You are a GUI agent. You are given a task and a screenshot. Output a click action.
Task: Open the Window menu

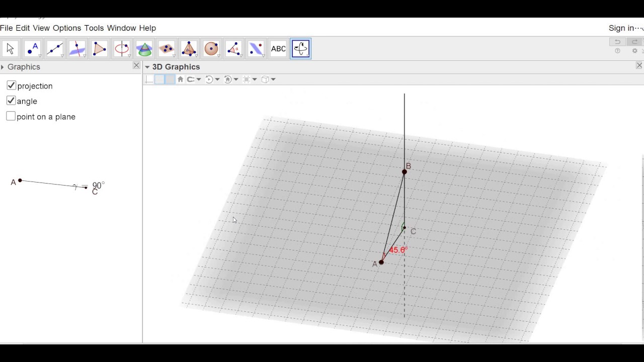(x=121, y=28)
